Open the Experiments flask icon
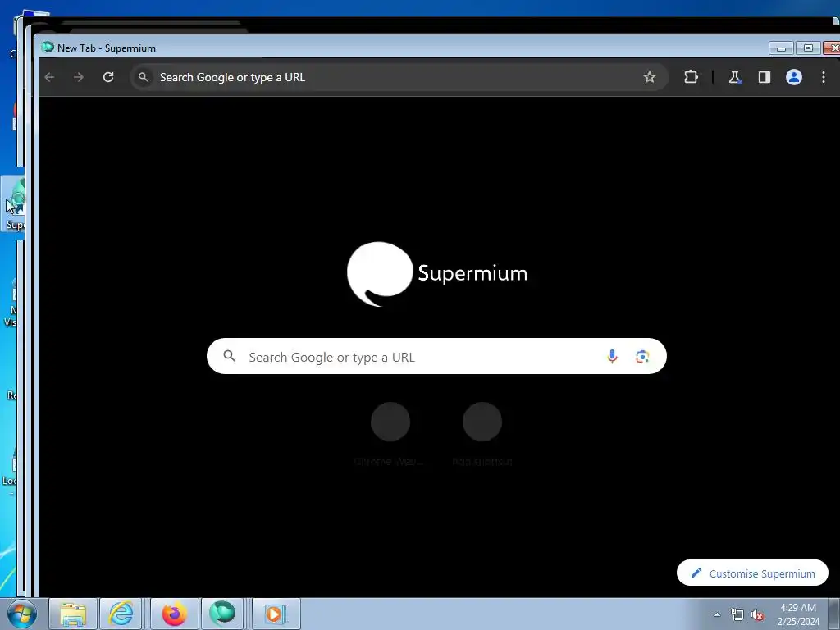840x630 pixels. coord(734,77)
